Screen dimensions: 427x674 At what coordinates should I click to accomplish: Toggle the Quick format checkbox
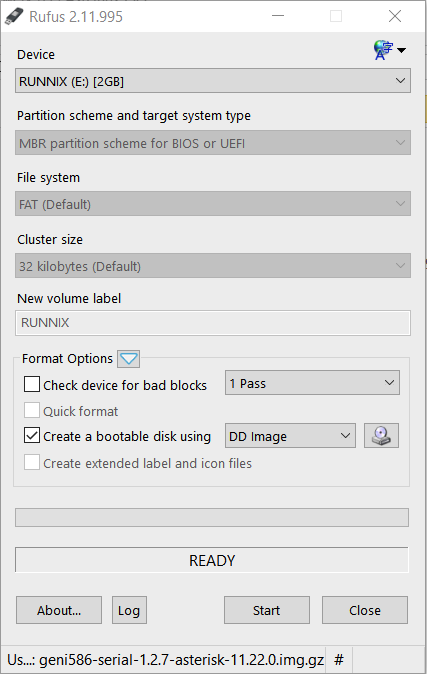coord(32,411)
